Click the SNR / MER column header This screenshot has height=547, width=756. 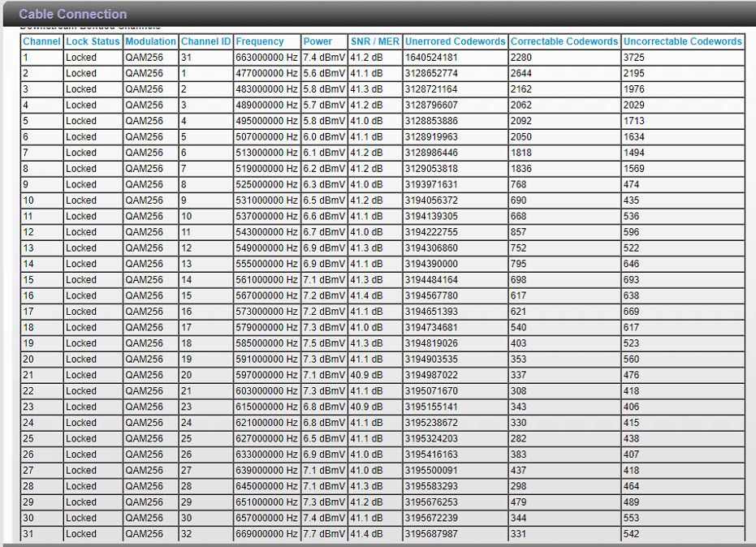point(375,41)
